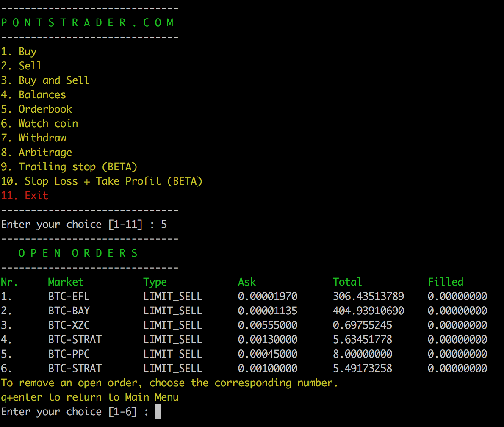Viewport: 504px width, 427px height.
Task: Click the 'To remove an open order' instruction
Action: pos(169,383)
